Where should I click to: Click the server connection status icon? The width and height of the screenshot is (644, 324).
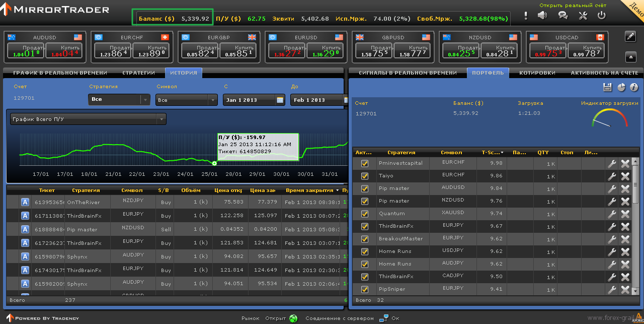[x=383, y=318]
